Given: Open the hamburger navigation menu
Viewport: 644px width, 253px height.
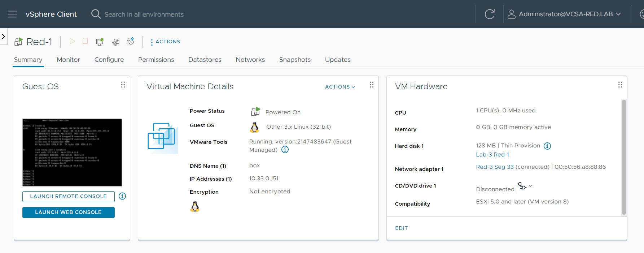Looking at the screenshot, I should coord(12,14).
